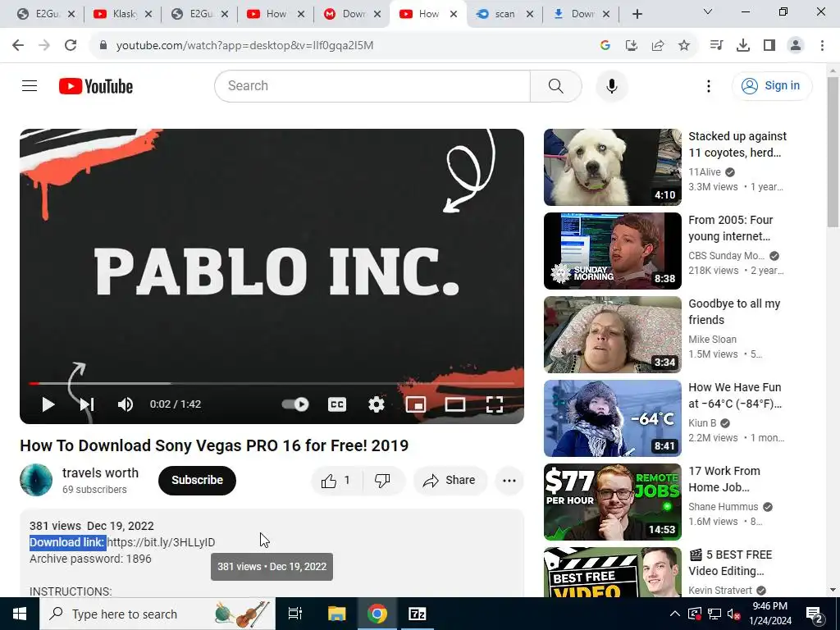Open 7-Zip from the taskbar
The width and height of the screenshot is (840, 630).
coord(418,614)
